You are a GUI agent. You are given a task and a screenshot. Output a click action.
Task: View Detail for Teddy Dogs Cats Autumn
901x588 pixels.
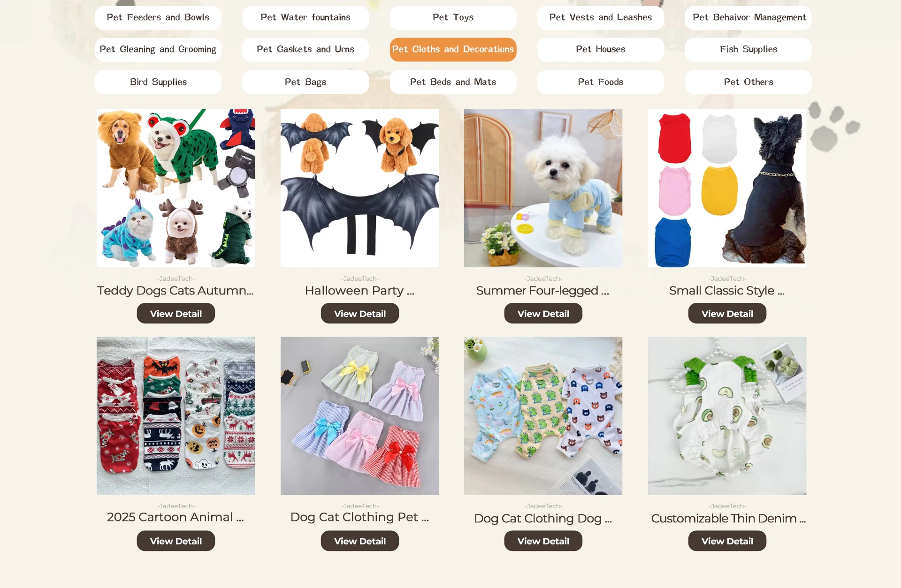(x=176, y=313)
